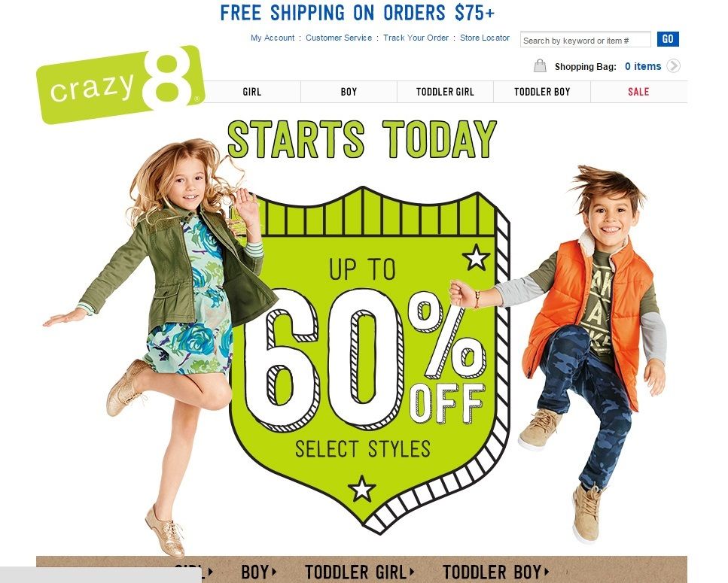This screenshot has height=583, width=728.
Task: Focus the keyword search field
Action: [x=585, y=40]
